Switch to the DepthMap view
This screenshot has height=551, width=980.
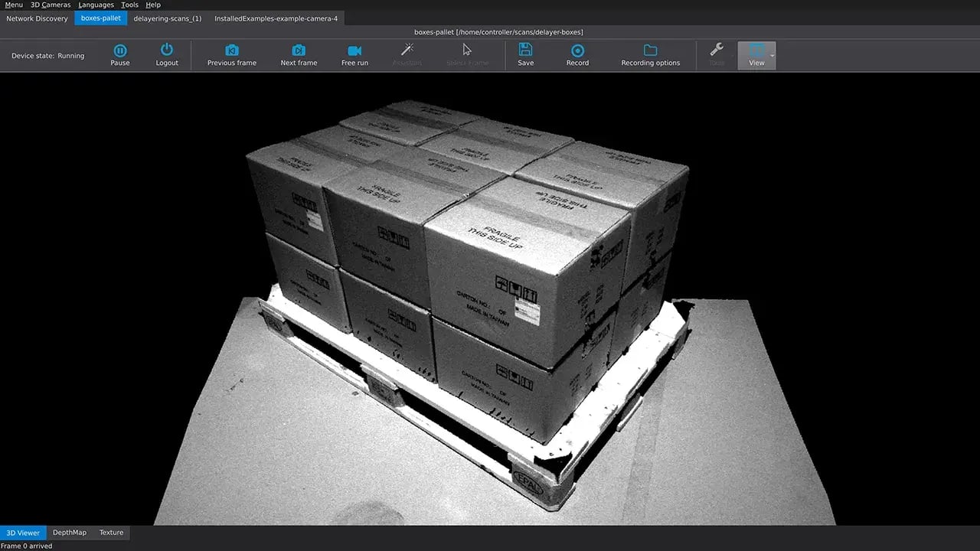(69, 532)
